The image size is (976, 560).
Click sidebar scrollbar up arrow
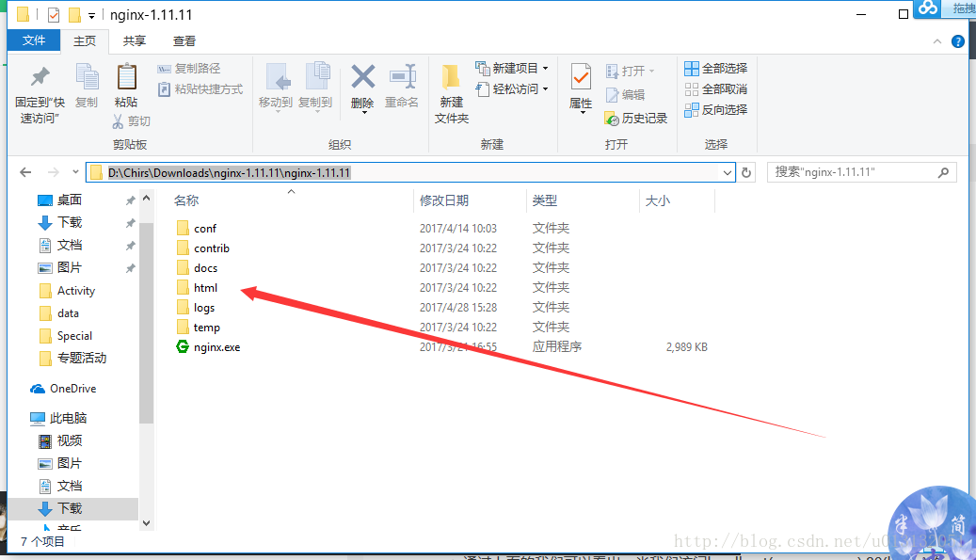146,199
